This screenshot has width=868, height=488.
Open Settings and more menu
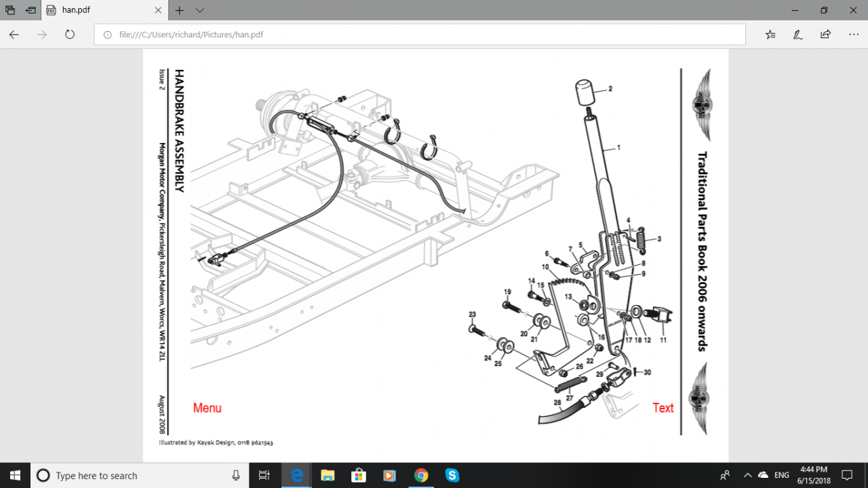(x=853, y=35)
